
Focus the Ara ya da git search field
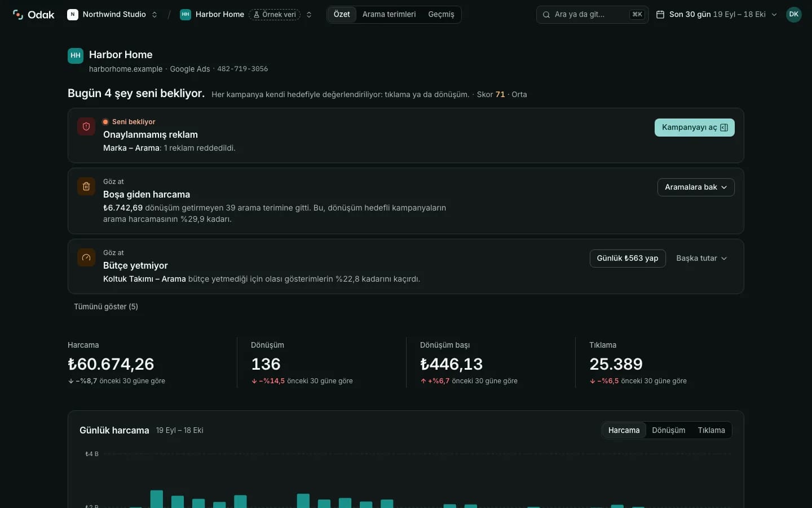pos(592,15)
